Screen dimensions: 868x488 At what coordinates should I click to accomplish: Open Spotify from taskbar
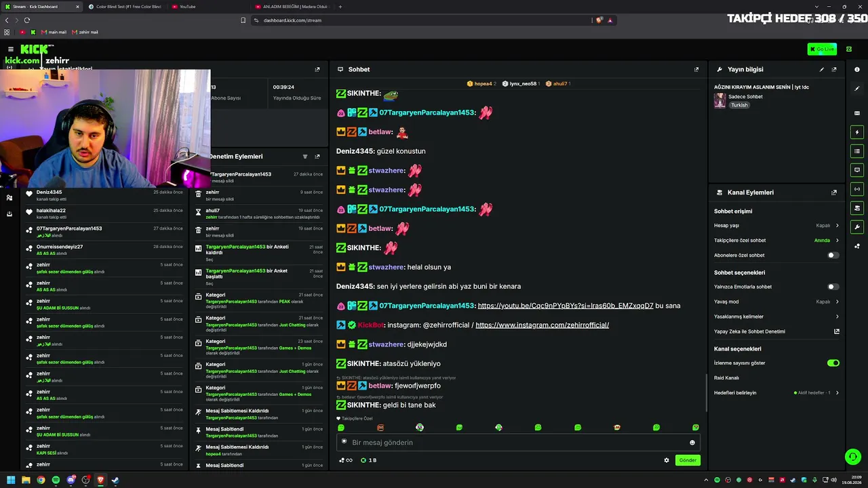56,481
